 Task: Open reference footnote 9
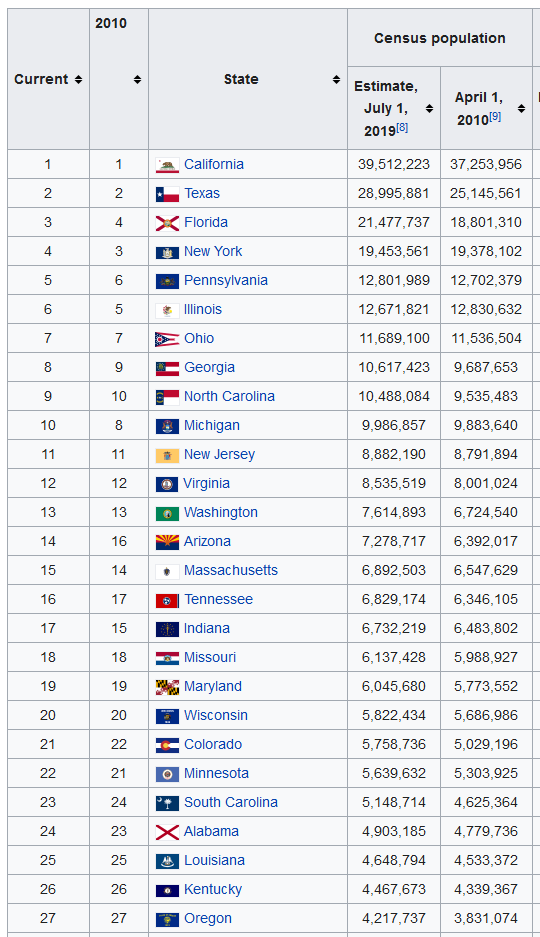point(495,117)
